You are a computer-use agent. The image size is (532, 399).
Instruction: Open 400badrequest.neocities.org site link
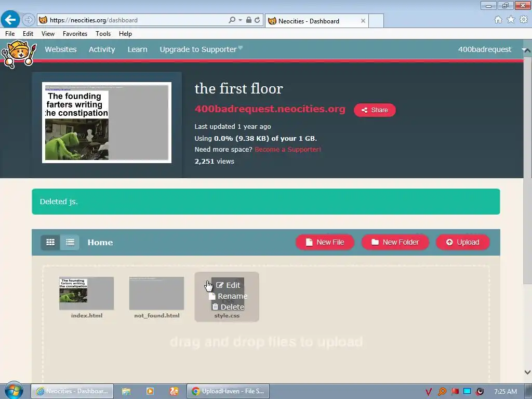(x=270, y=109)
